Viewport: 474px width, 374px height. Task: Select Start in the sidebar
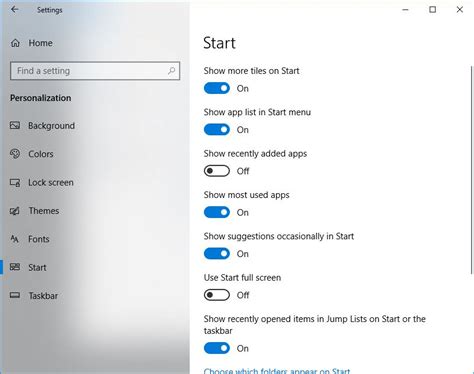click(37, 267)
